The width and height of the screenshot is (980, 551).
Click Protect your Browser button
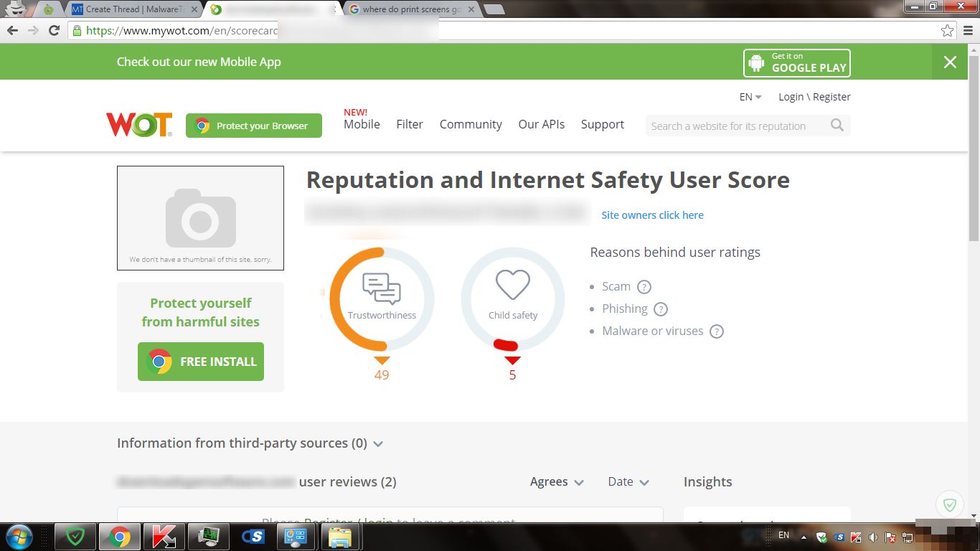click(x=254, y=126)
